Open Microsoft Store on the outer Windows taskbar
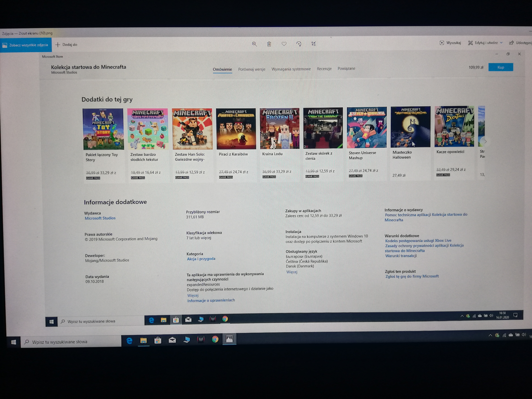 pyautogui.click(x=158, y=340)
